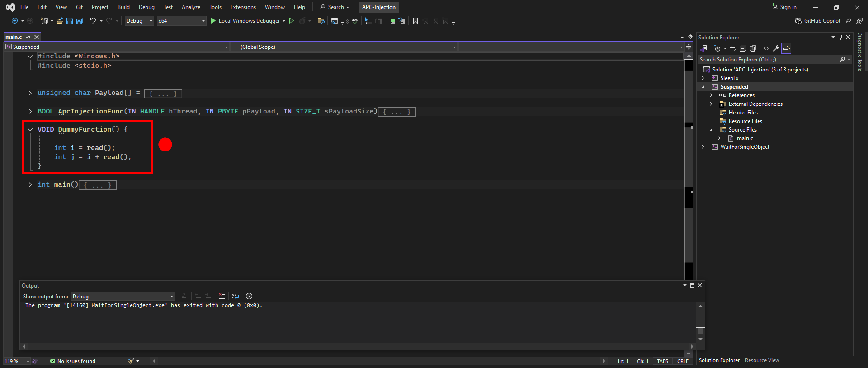This screenshot has height=368, width=868.
Task: Expand the WaitForSingleObject project node
Action: [703, 147]
